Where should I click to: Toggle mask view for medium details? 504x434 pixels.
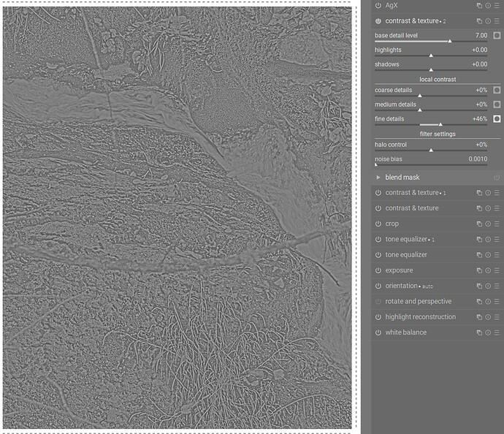pos(497,104)
